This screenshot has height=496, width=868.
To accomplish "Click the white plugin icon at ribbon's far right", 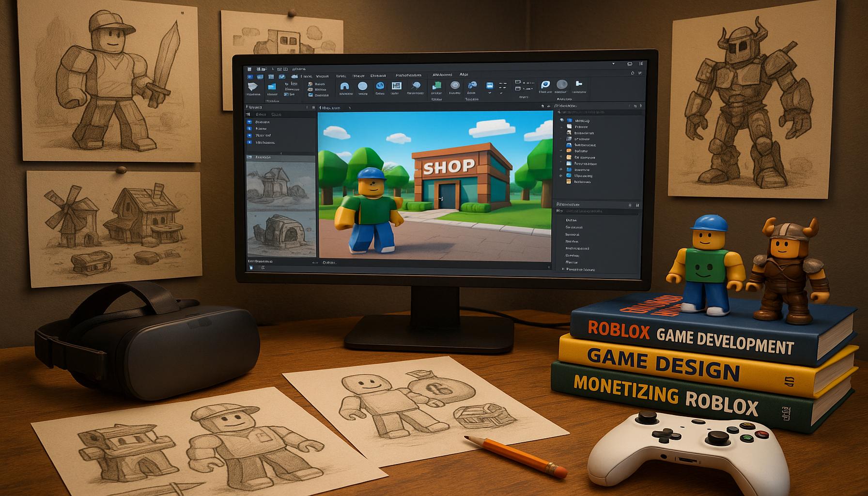I will [x=578, y=85].
